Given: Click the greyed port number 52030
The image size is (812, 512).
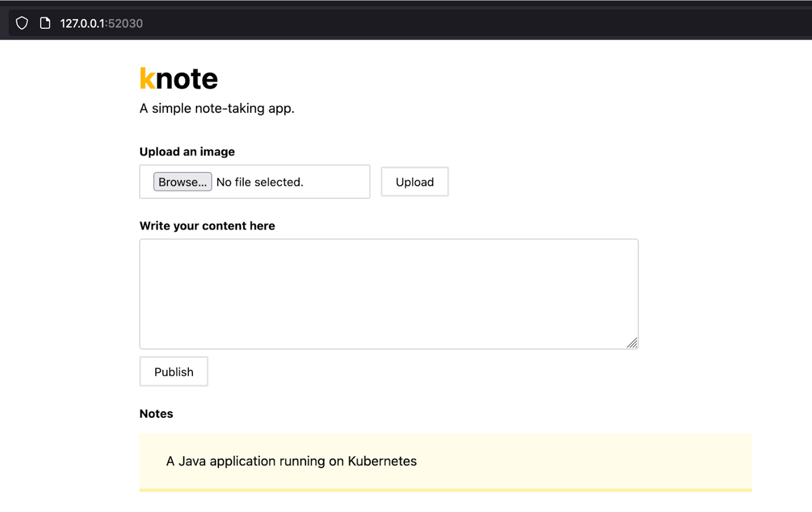Looking at the screenshot, I should click(x=126, y=24).
